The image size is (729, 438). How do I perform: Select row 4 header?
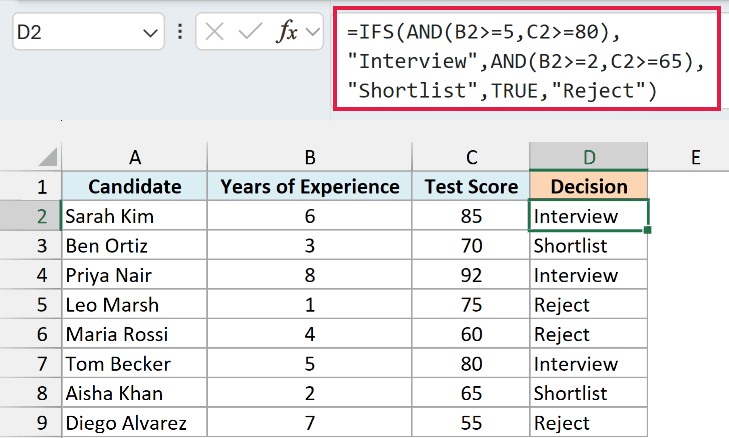click(31, 275)
